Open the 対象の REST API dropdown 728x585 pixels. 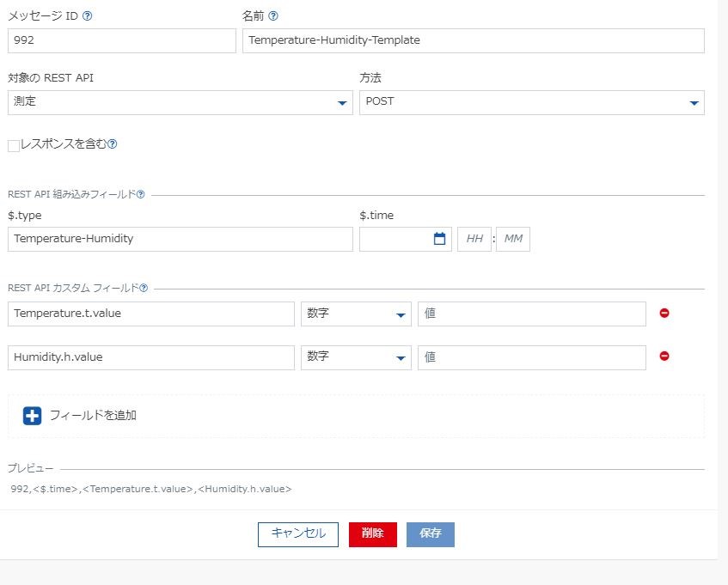(x=180, y=102)
